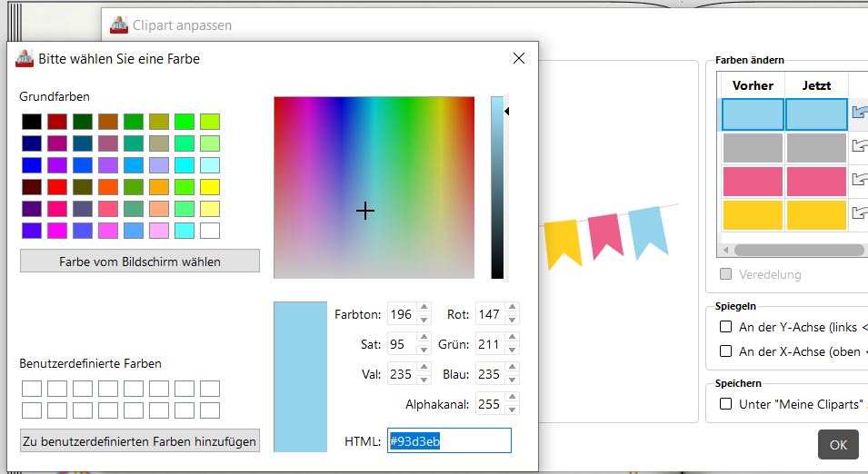Click the brightness slider bar
This screenshot has width=868, height=474.
(497, 186)
